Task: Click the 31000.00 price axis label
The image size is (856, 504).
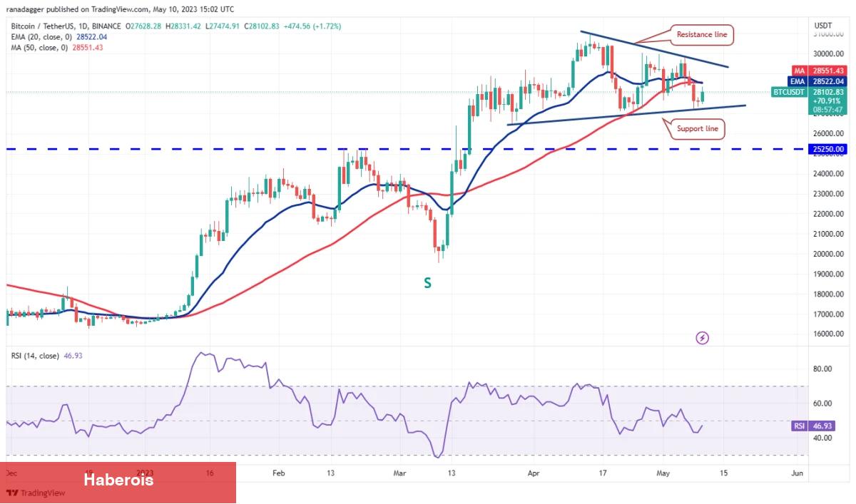Action: click(827, 34)
